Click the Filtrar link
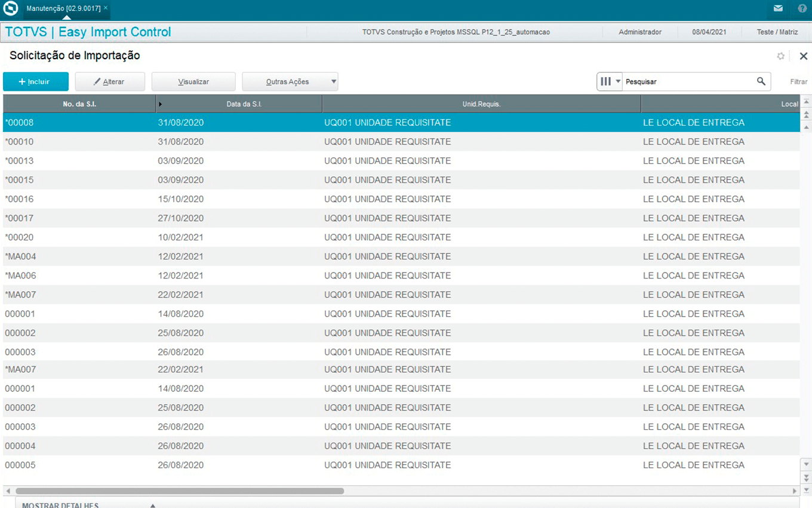The height and width of the screenshot is (508, 812). point(798,82)
